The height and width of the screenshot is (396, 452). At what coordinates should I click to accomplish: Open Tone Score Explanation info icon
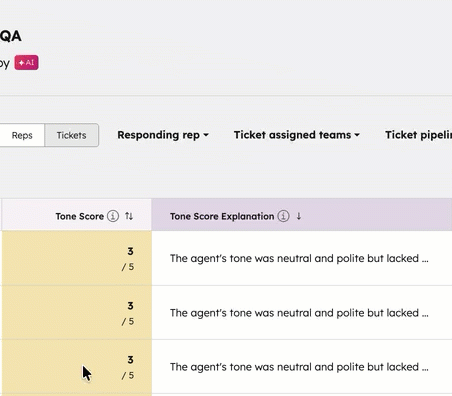pos(283,216)
